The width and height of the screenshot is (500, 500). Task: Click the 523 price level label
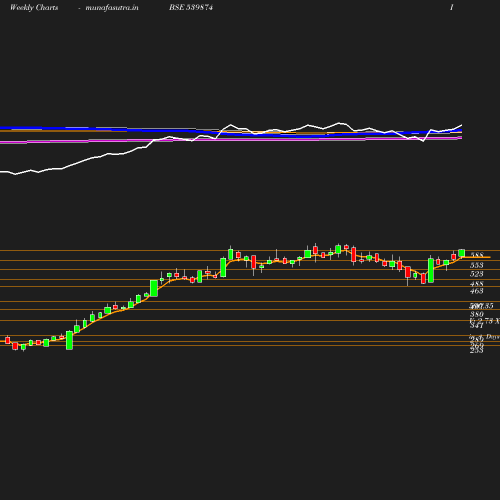tap(477, 274)
